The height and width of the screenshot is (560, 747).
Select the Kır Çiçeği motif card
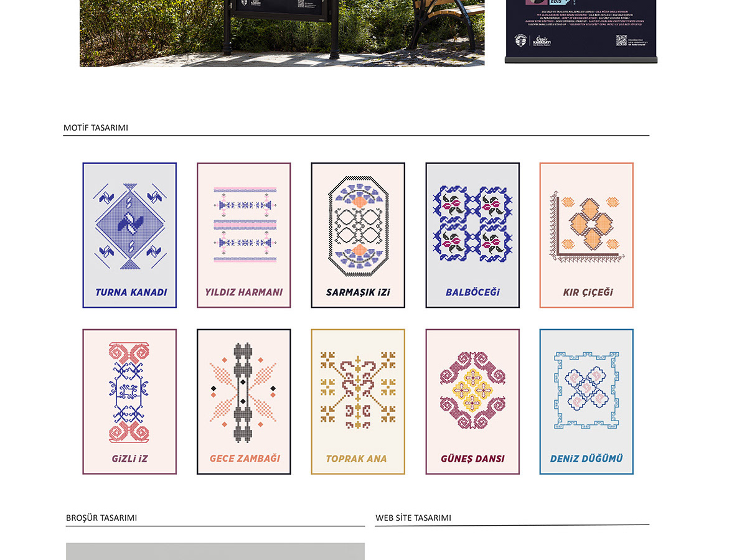pos(586,235)
